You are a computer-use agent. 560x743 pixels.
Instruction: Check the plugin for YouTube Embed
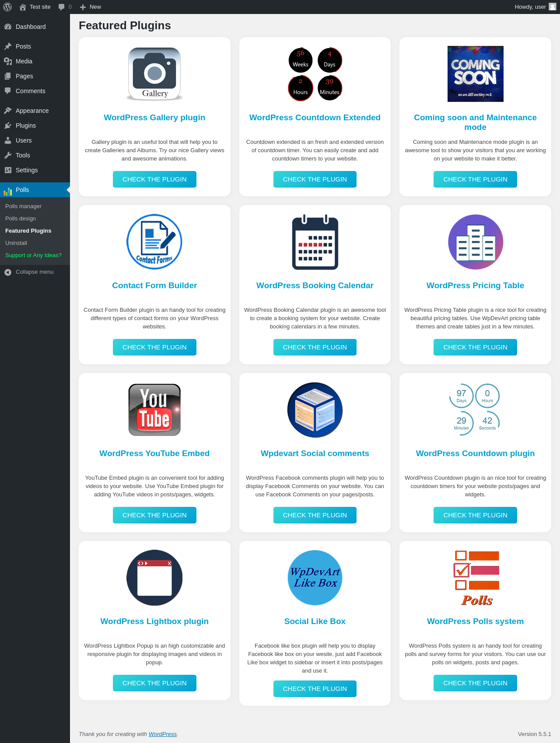[x=154, y=515]
